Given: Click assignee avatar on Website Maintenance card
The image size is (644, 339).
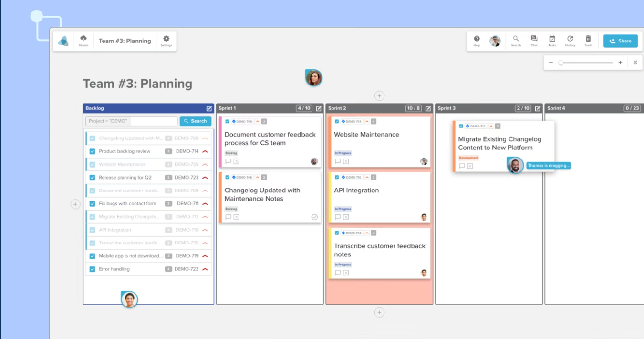Looking at the screenshot, I should click(424, 161).
